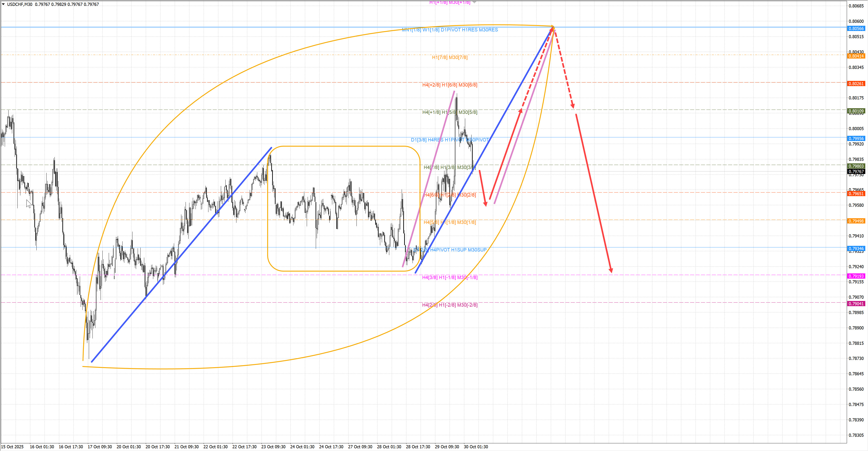Click the magenta 0.79193 price label
Viewport: 868px width, 451px height.
(856, 276)
